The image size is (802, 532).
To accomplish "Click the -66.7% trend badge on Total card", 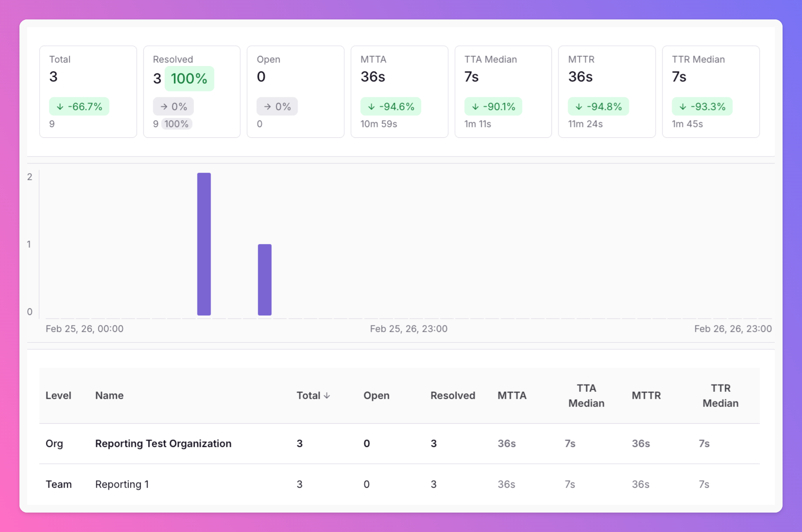I will click(x=79, y=106).
